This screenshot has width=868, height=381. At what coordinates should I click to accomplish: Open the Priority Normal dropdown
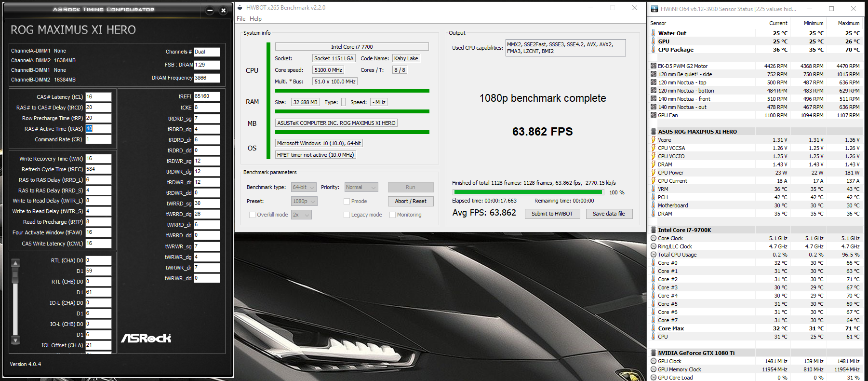361,187
